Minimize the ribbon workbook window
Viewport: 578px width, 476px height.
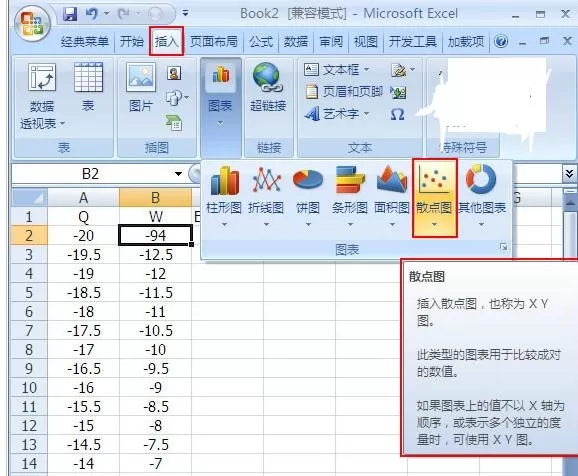522,42
